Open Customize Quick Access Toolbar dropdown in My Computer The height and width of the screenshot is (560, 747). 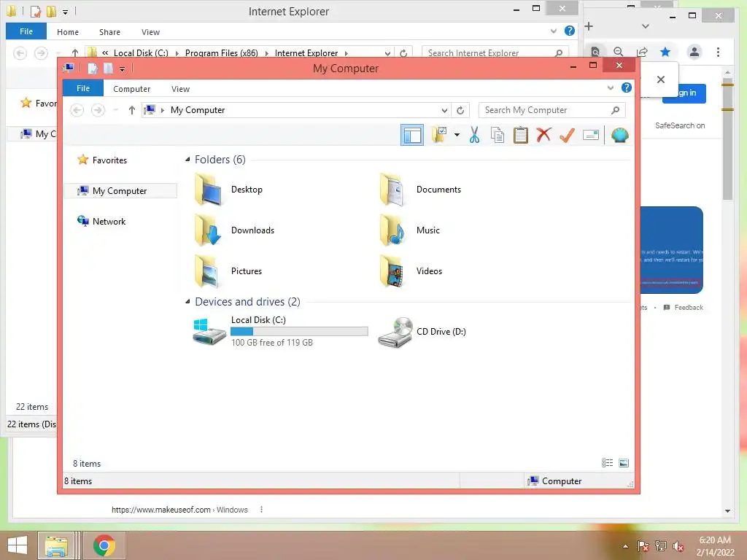click(x=122, y=69)
